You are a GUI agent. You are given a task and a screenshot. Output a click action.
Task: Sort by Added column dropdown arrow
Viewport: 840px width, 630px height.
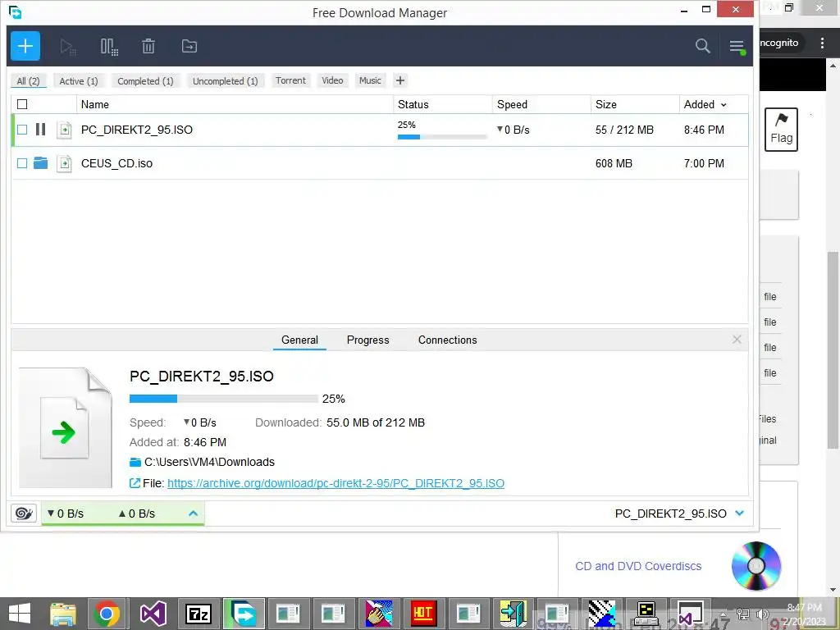click(724, 105)
